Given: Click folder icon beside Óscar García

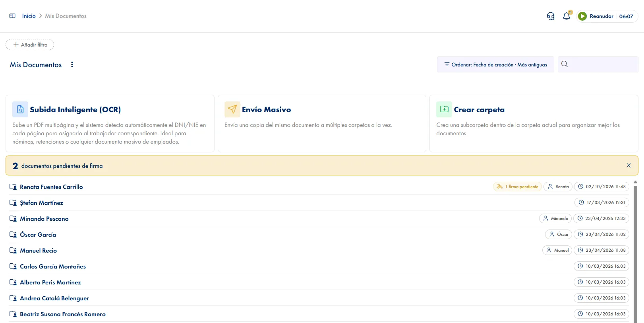Looking at the screenshot, I should [x=13, y=234].
